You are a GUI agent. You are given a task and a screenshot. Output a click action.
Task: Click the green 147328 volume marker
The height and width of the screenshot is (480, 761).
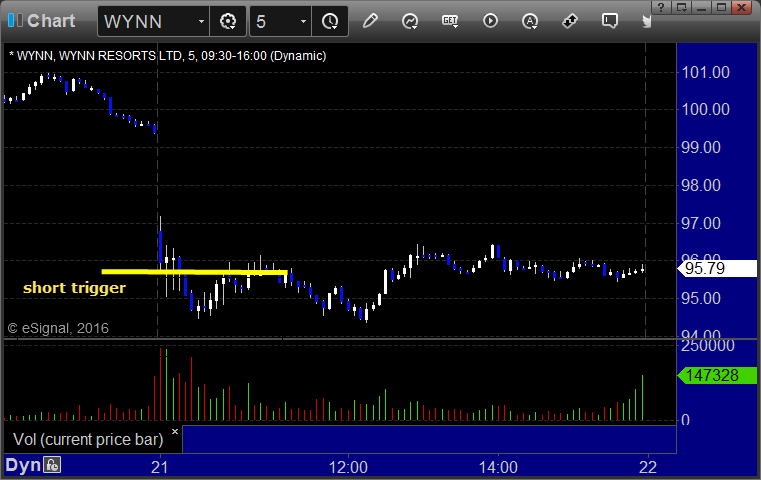tap(717, 375)
